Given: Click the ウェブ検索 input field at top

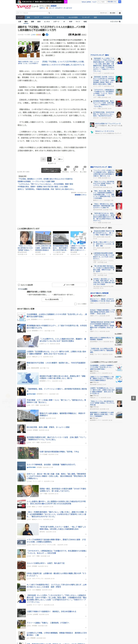Looking at the screenshot, I should pyautogui.click(x=108, y=2).
